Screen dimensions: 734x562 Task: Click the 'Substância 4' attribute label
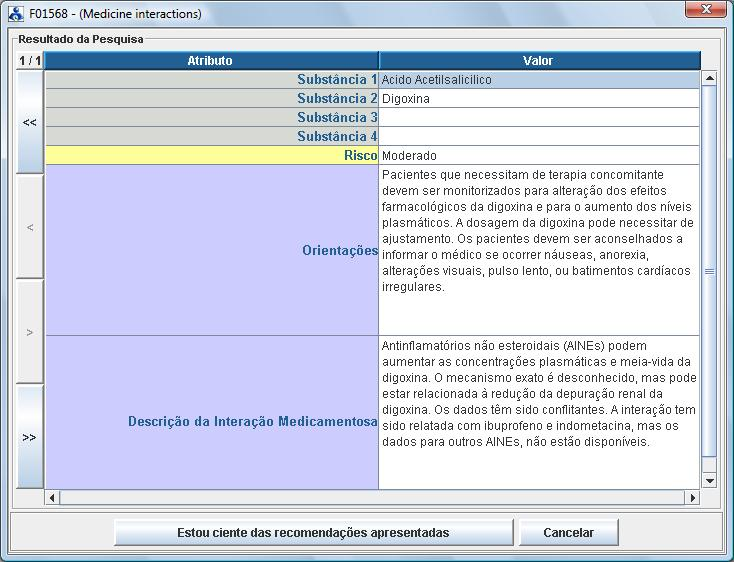337,137
